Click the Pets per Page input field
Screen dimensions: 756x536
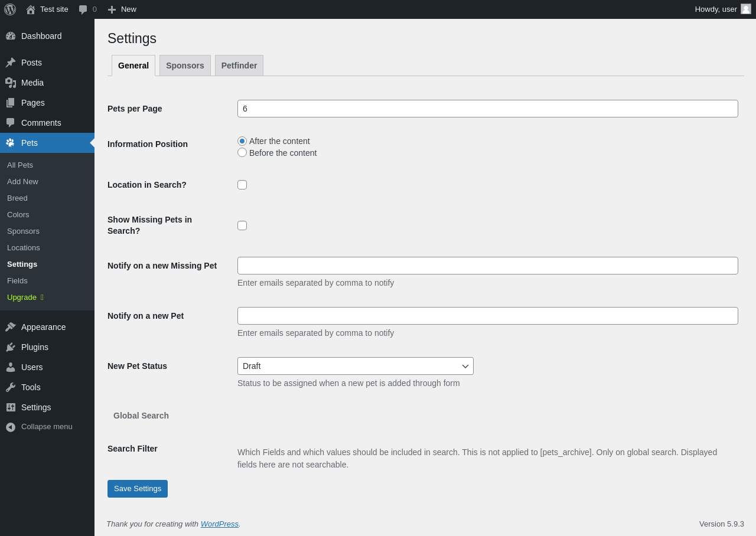tap(488, 109)
